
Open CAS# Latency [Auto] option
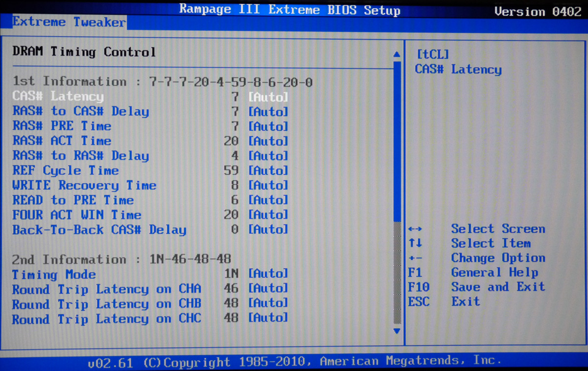(x=269, y=97)
